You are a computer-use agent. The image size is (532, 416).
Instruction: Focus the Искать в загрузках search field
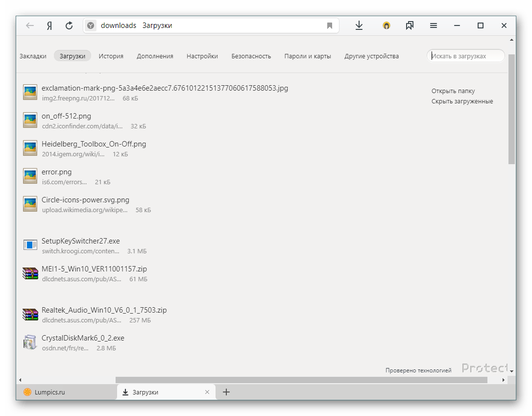click(x=465, y=56)
